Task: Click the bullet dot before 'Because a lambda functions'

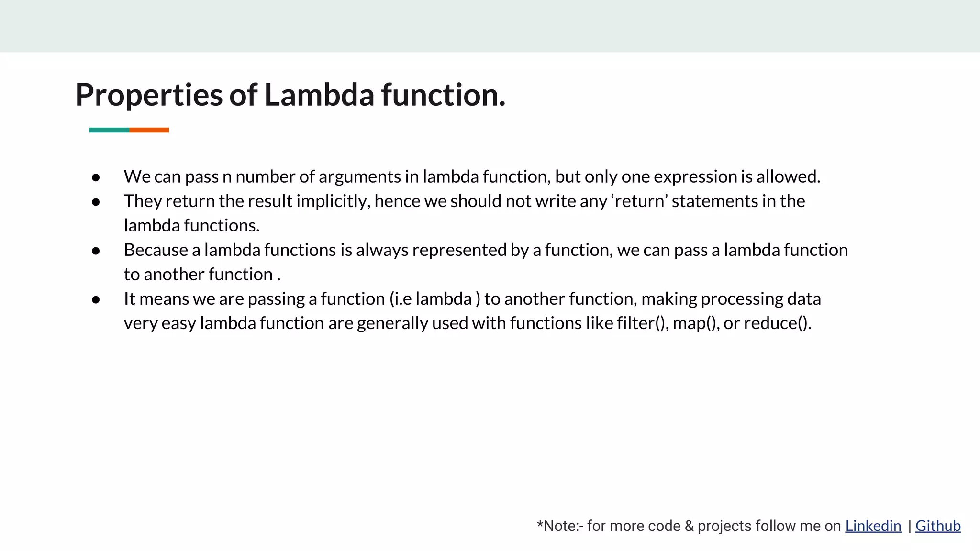Action: click(96, 251)
